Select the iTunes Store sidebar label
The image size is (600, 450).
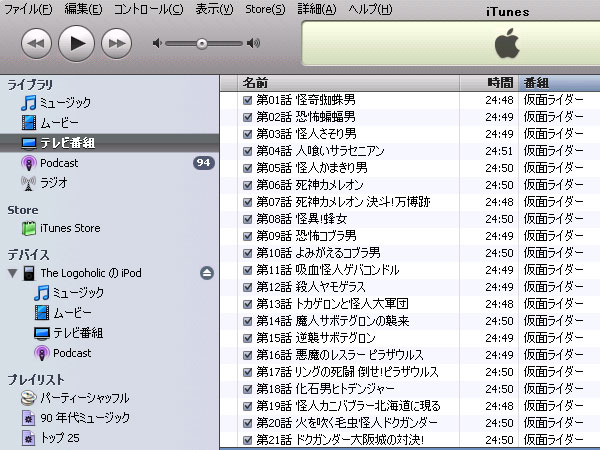(x=70, y=228)
